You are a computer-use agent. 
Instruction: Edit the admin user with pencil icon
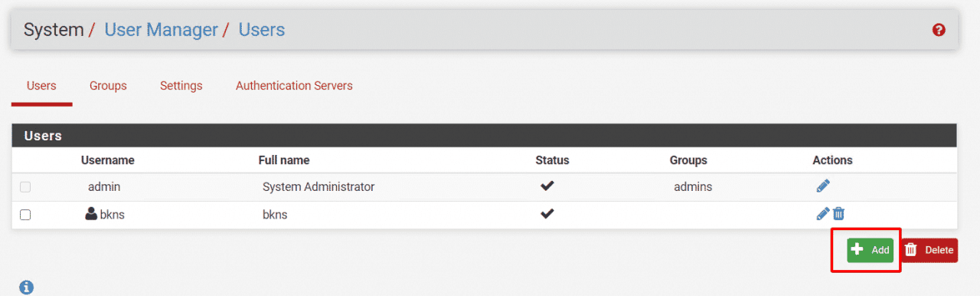click(823, 186)
